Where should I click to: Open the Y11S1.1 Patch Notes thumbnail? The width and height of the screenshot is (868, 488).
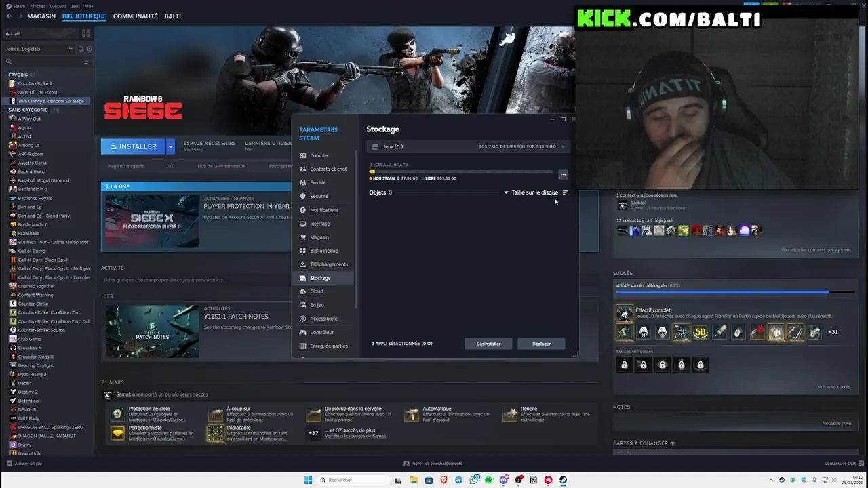(x=152, y=331)
